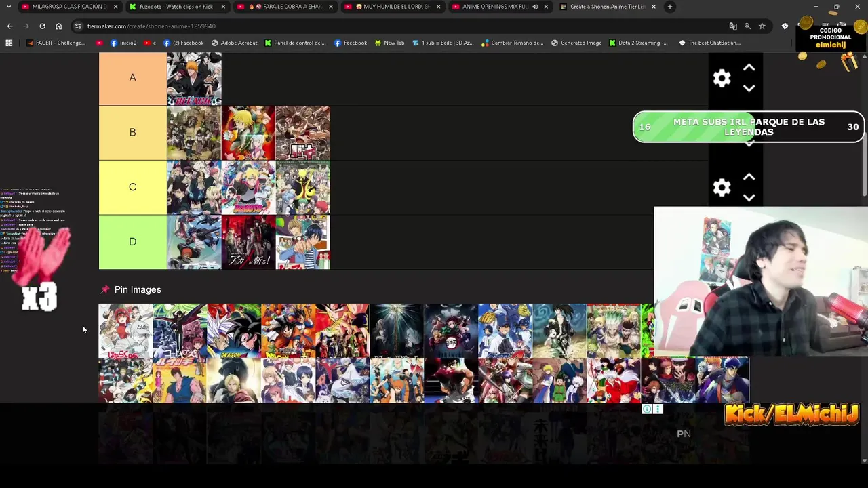The image size is (868, 488).
Task: Pick Fist of the North Star thumbnail
Action: click(x=180, y=381)
